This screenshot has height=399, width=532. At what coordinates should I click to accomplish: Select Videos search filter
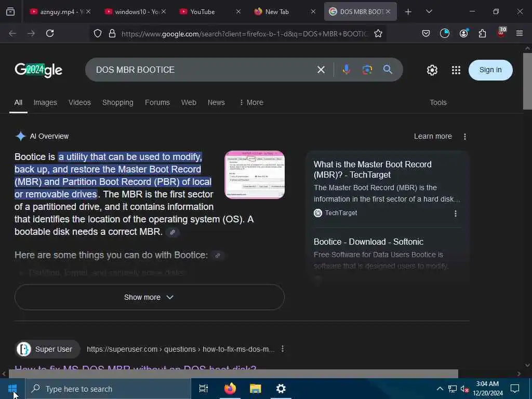pyautogui.click(x=79, y=102)
